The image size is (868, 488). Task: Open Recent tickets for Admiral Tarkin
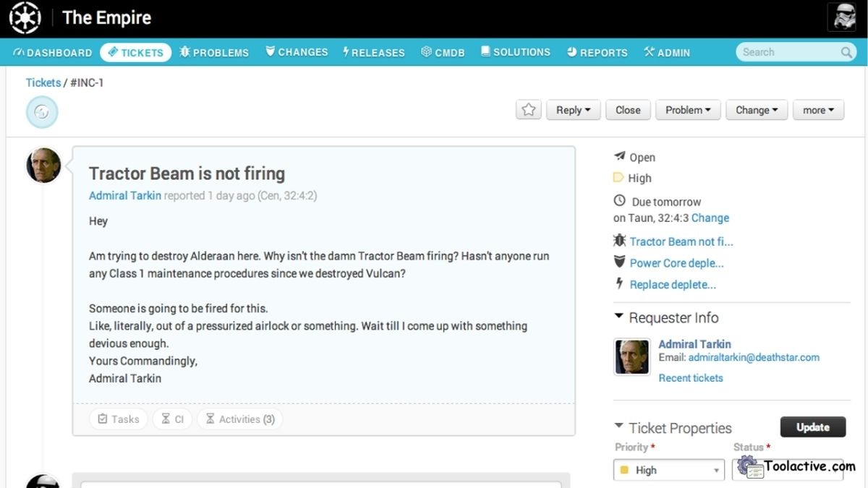[x=690, y=377]
